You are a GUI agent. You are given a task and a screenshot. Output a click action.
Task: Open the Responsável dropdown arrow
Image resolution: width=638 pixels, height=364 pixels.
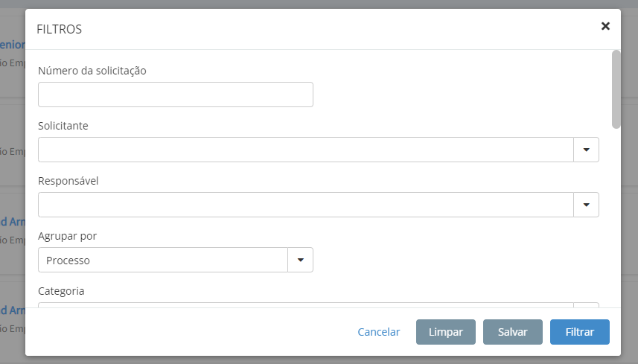tap(586, 205)
